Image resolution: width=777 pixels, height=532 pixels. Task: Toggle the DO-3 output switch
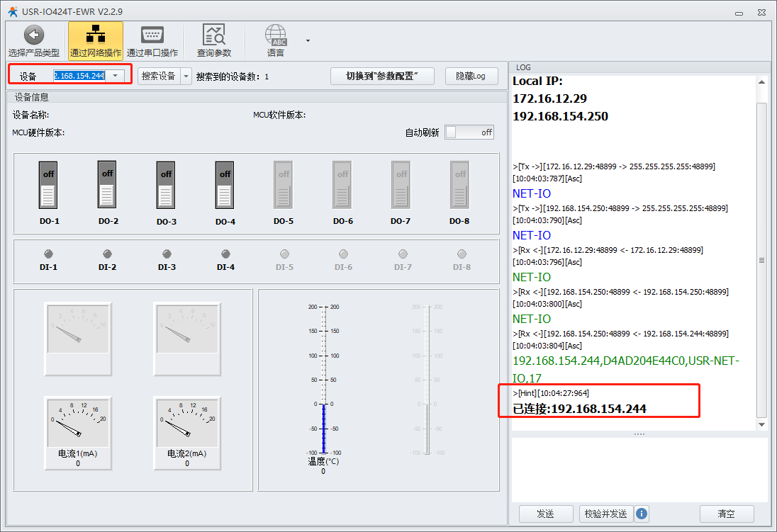point(166,186)
